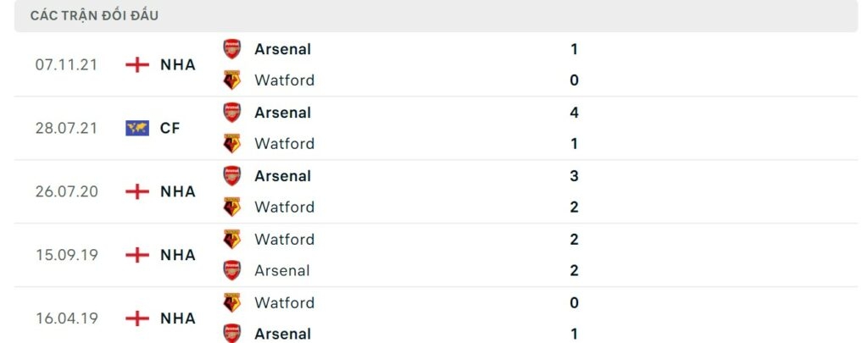Select the Watford name in the 15.09.19 match
The image size is (868, 343).
[284, 240]
